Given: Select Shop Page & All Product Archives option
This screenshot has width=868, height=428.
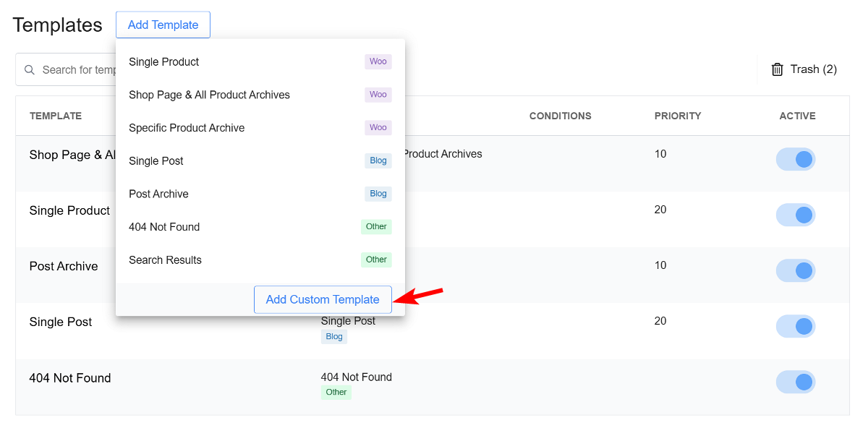Looking at the screenshot, I should click(x=209, y=95).
